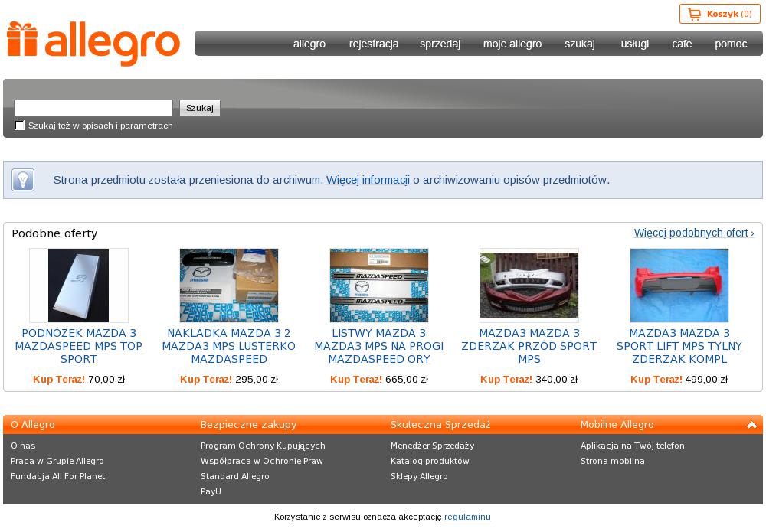Screen dimensions: 766x532
Task: Click the lightbulb info icon
Action: [23, 180]
